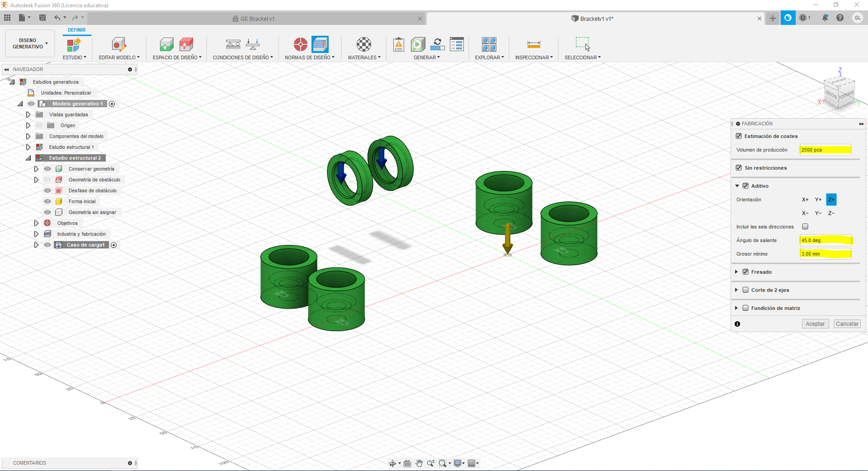Switch to the GE Bracket v1 tab
Image resolution: width=868 pixels, height=471 pixels.
(257, 19)
